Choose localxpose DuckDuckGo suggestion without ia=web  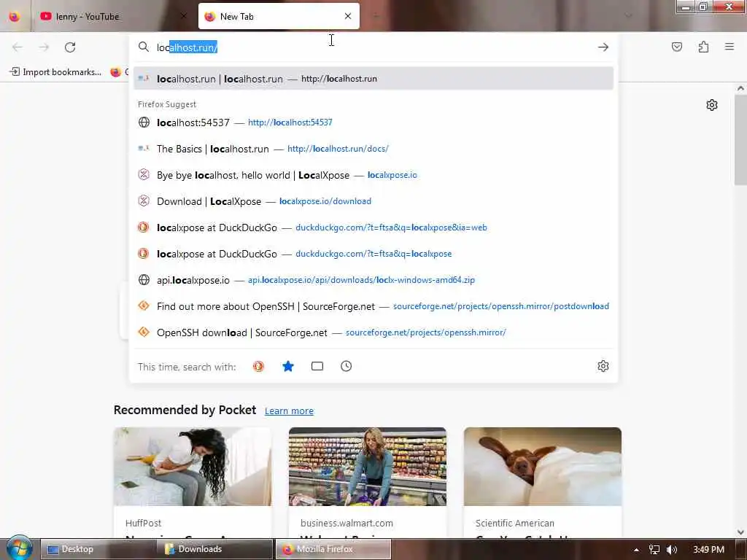pos(373,253)
